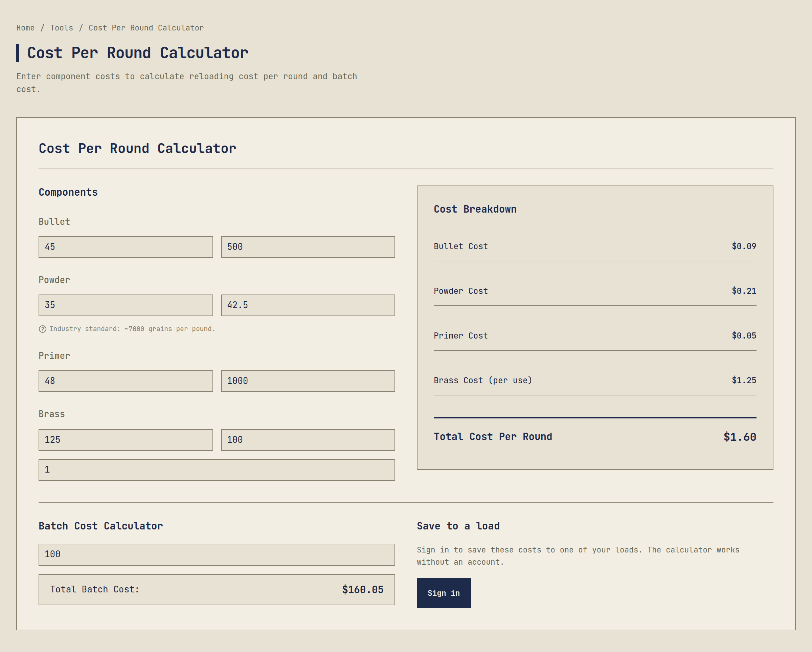Click the Brass uses field showing 1
The height and width of the screenshot is (652, 812).
click(x=217, y=470)
